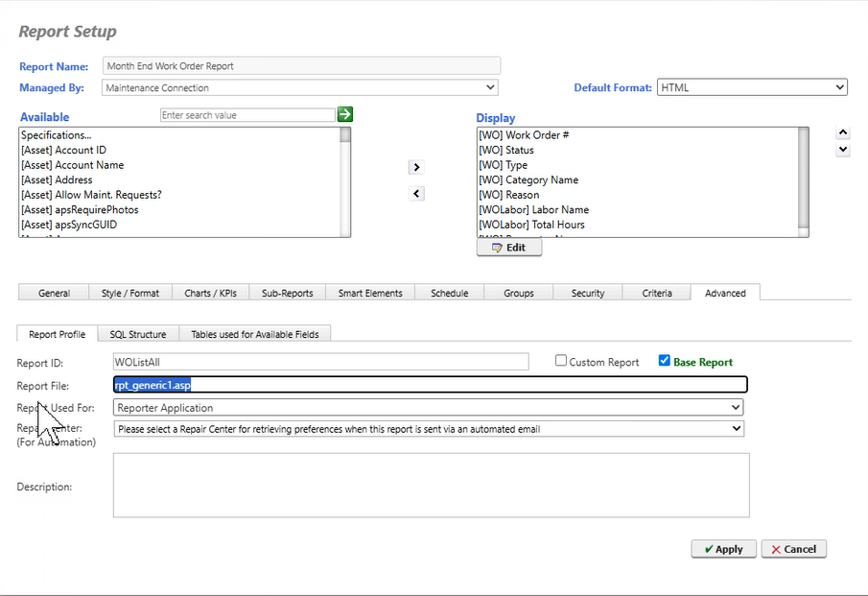The image size is (868, 596).
Task: Click the Report File field
Action: coord(430,385)
